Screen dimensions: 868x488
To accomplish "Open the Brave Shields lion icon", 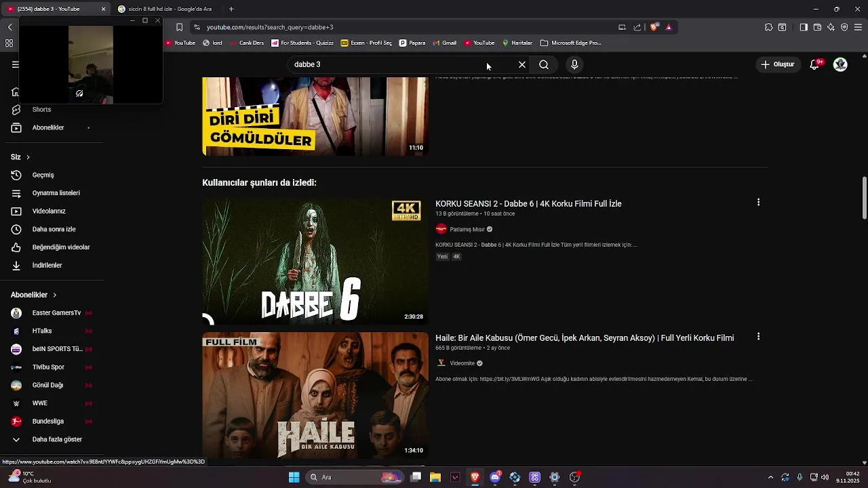I will (x=654, y=27).
